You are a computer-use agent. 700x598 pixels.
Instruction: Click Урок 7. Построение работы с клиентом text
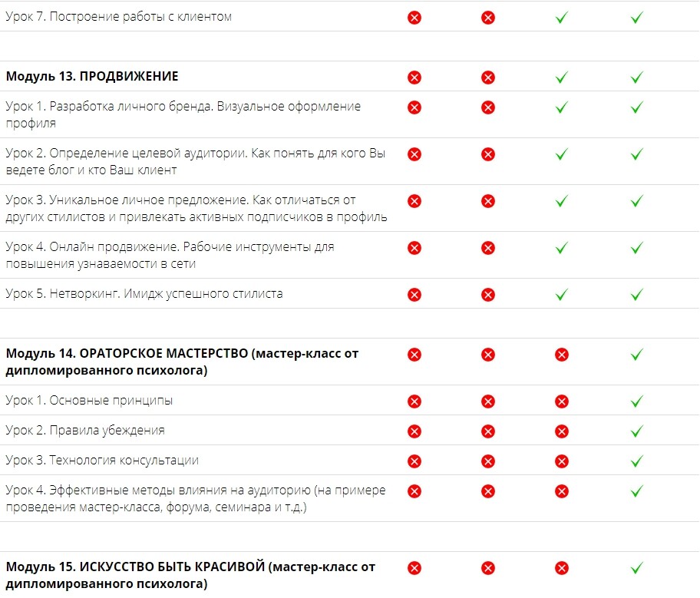click(x=119, y=17)
